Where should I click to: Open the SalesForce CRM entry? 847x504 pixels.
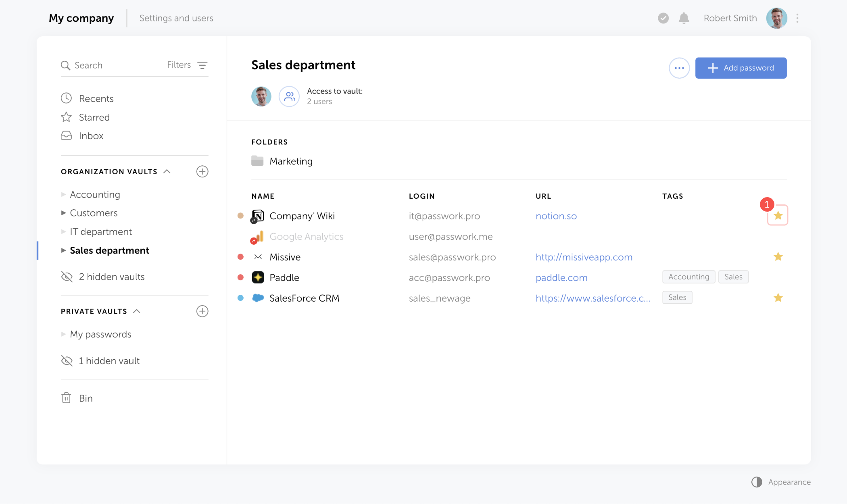click(305, 298)
